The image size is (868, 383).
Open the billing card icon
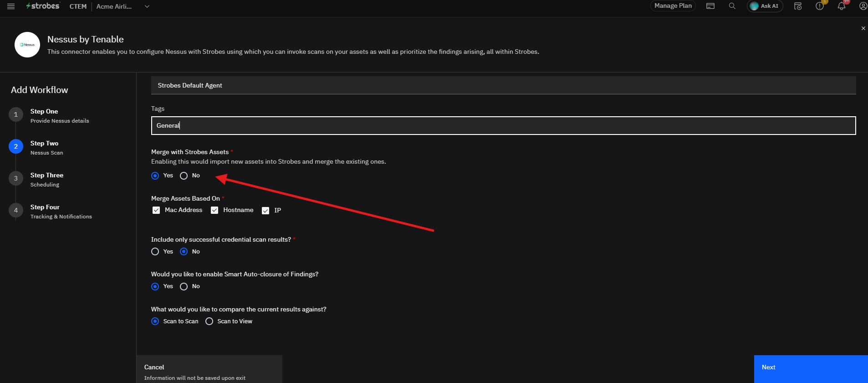pos(710,6)
